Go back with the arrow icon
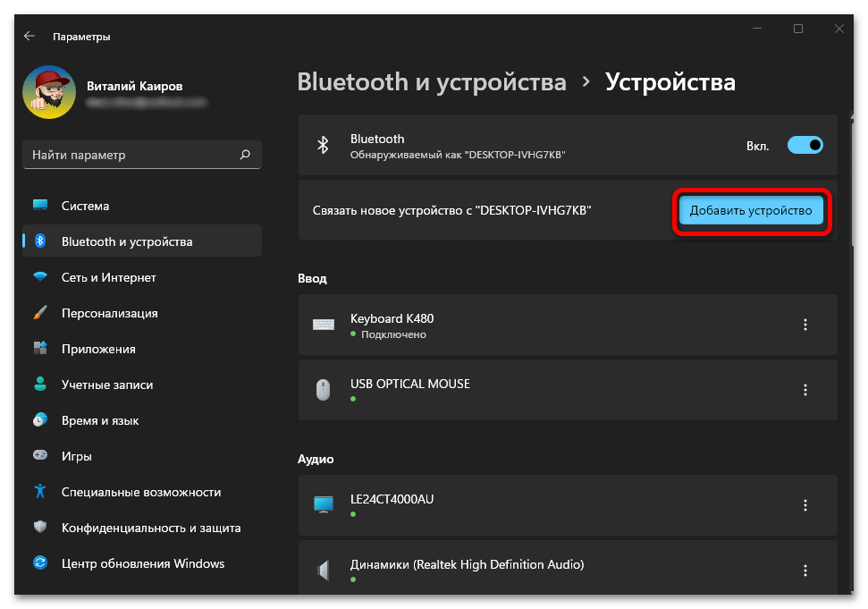 [29, 36]
